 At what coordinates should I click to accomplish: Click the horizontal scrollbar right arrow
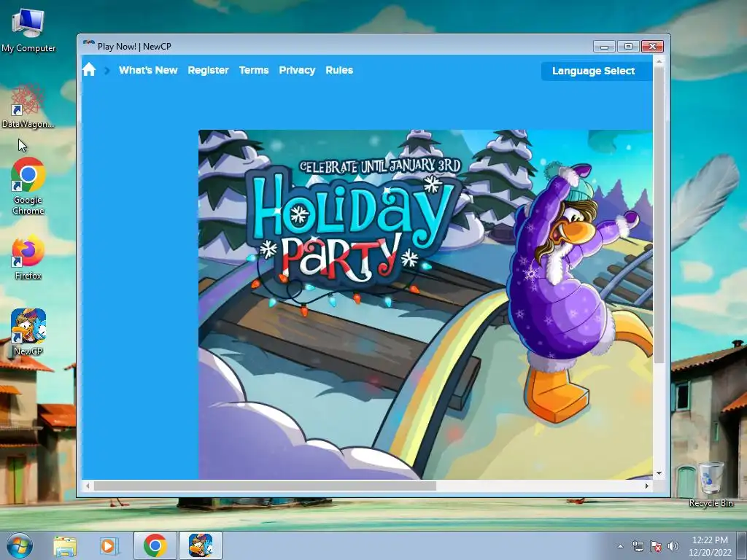pyautogui.click(x=646, y=486)
